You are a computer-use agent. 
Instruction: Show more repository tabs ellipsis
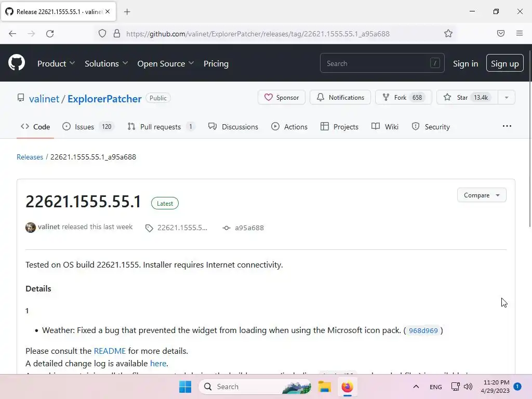pos(507,126)
